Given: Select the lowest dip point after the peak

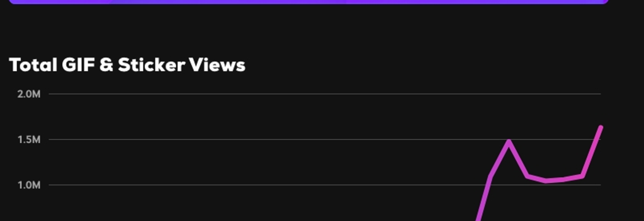Looking at the screenshot, I should [x=546, y=181].
